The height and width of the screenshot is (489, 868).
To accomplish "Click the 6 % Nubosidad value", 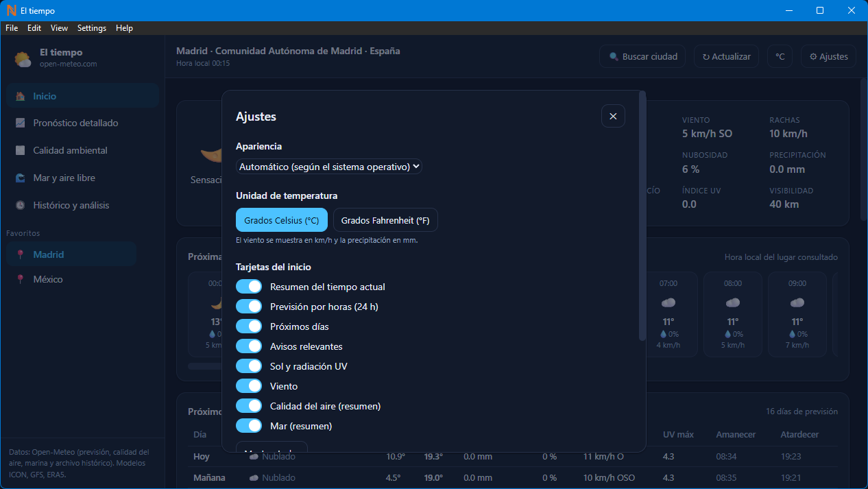I will pyautogui.click(x=691, y=169).
